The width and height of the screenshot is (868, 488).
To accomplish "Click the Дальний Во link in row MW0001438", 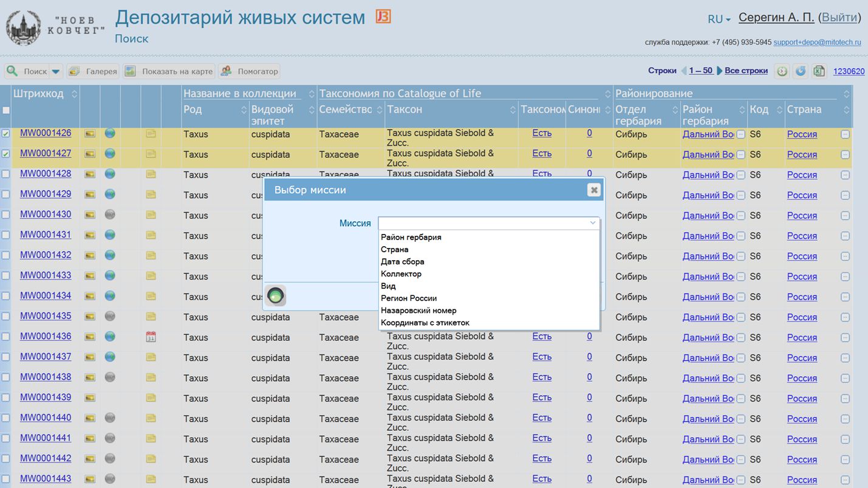I will tap(708, 378).
